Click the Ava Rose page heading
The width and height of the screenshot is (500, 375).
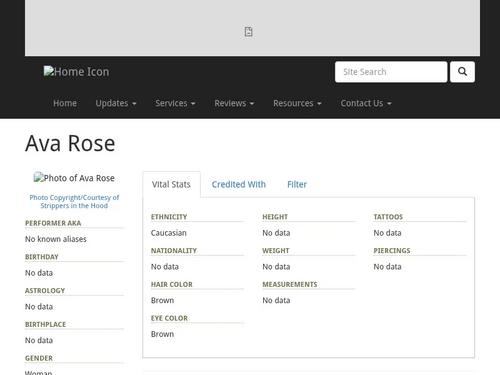click(x=70, y=143)
